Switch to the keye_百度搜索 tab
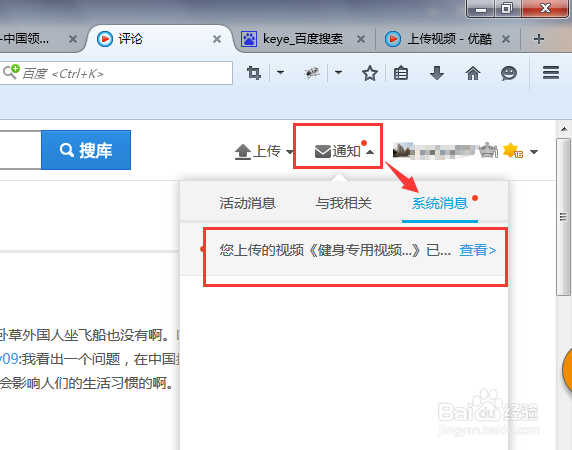572x450 pixels. tap(303, 39)
